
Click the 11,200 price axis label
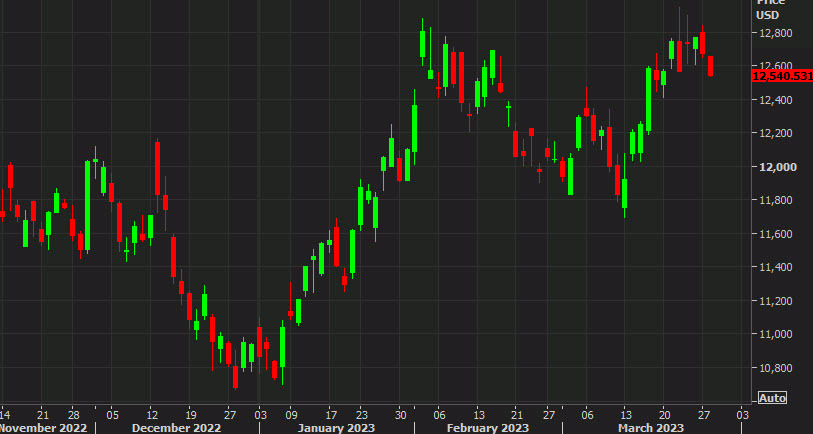point(776,301)
